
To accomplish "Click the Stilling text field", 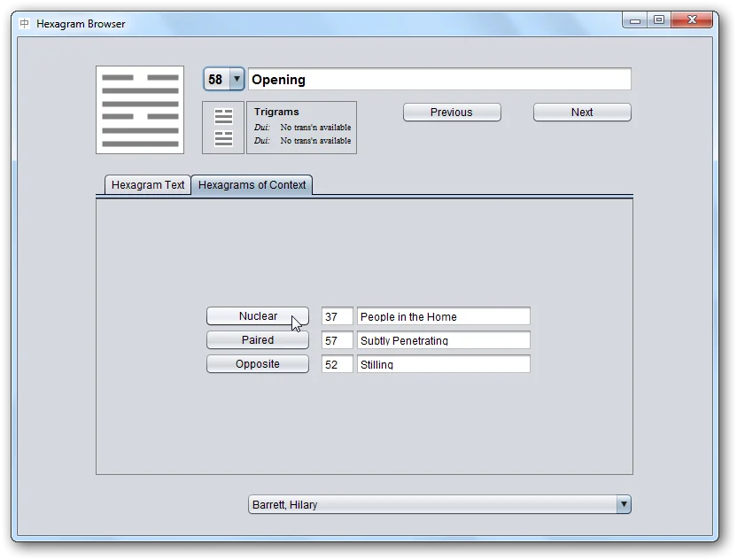I will click(x=443, y=364).
